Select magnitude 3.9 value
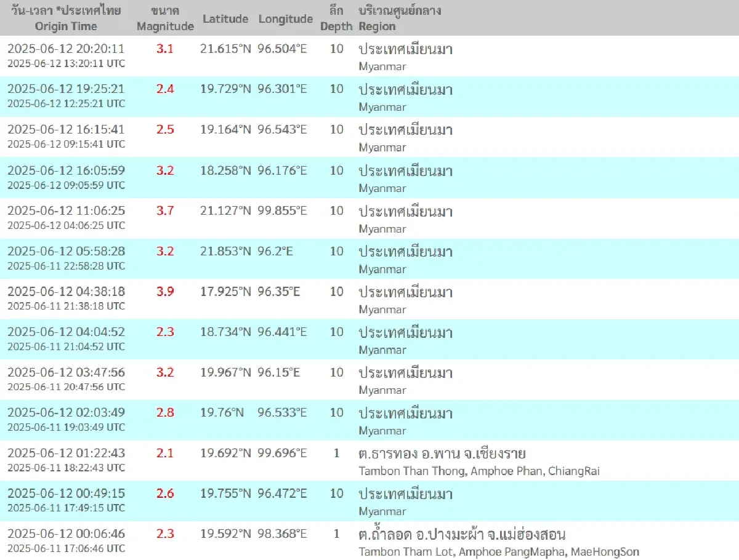Viewport: 739px width, 560px height. (165, 292)
